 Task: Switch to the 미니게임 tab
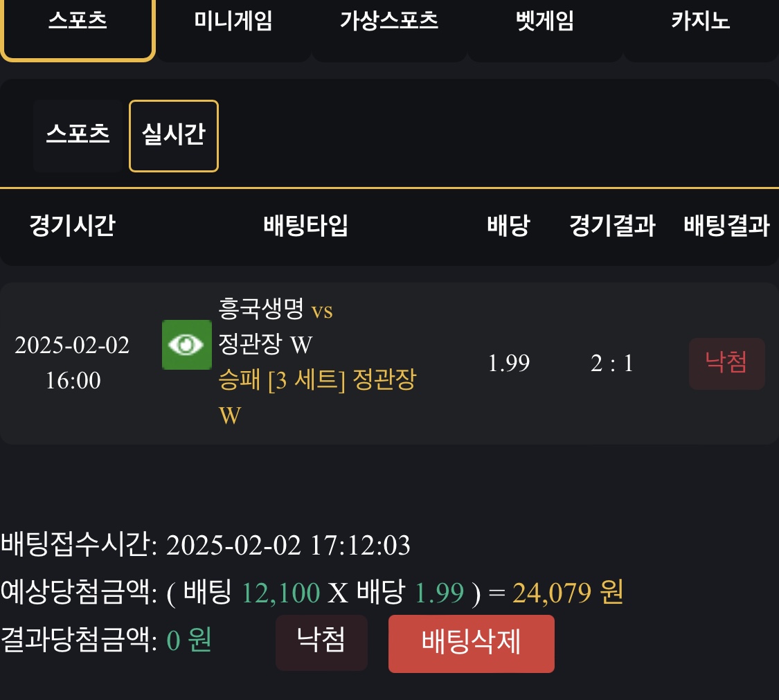233,21
